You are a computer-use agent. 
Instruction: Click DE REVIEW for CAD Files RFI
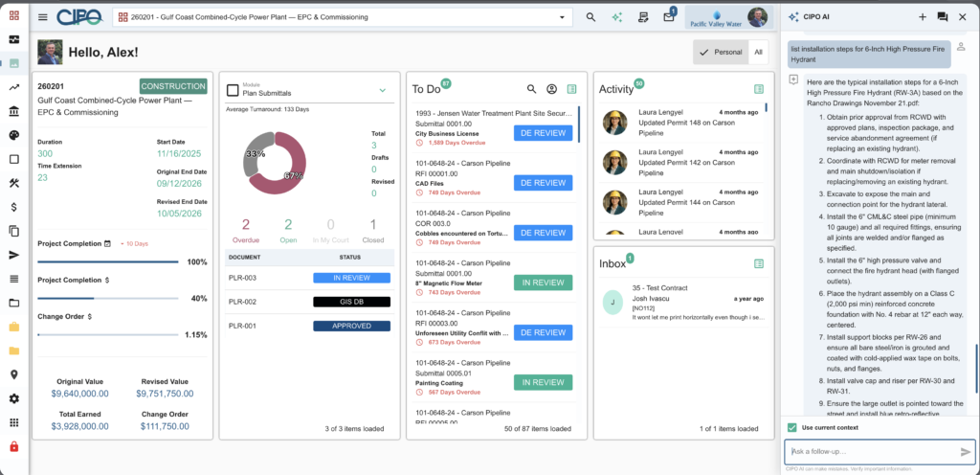pyautogui.click(x=544, y=183)
